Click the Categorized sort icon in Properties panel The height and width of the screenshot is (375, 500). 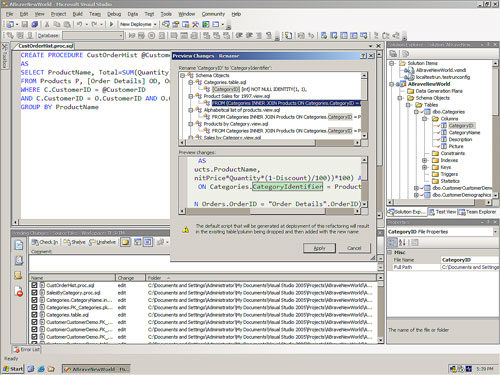[392, 242]
